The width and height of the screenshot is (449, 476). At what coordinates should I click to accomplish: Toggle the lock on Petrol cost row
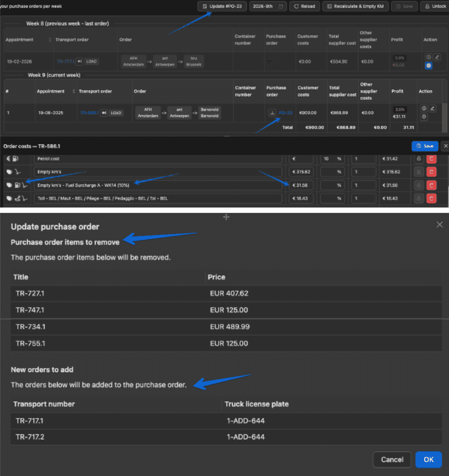coord(419,159)
